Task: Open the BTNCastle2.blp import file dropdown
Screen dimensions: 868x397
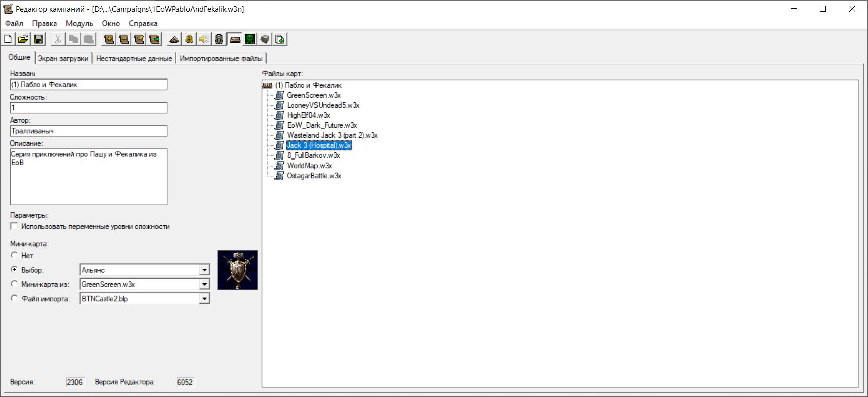Action: 204,299
